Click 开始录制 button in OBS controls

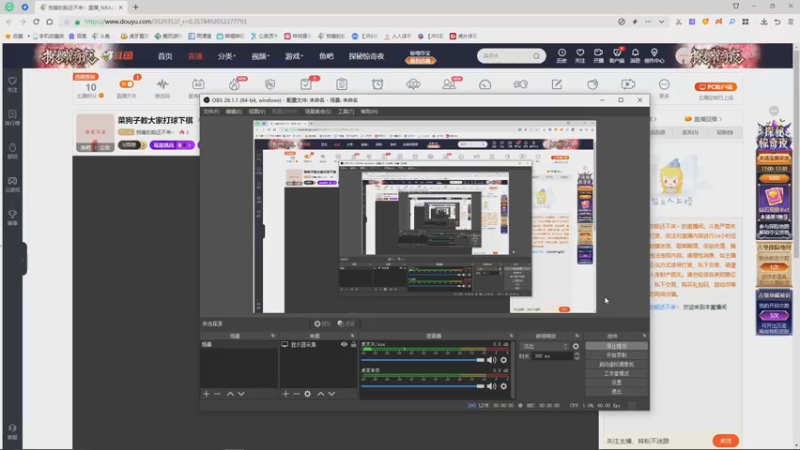coord(616,355)
